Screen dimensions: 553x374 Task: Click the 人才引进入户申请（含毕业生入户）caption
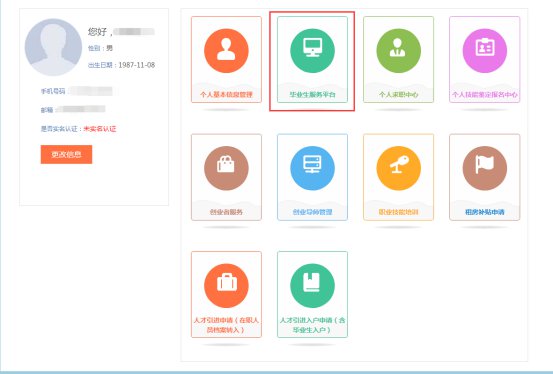pos(312,325)
